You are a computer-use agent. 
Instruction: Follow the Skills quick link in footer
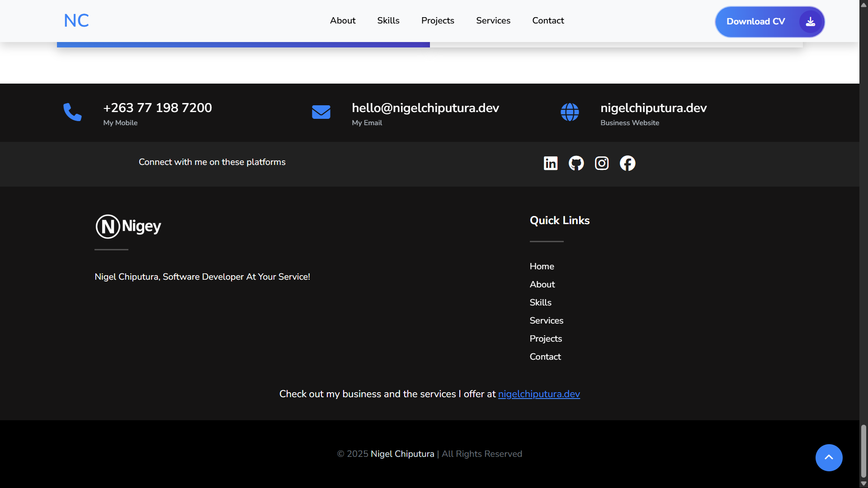[540, 303]
